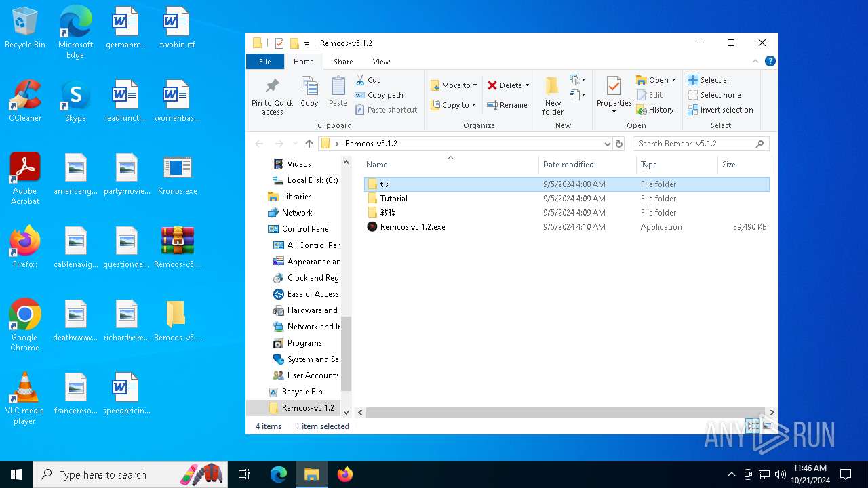Image resolution: width=868 pixels, height=488 pixels.
Task: Click Pin to Quick access icon
Action: (x=273, y=87)
